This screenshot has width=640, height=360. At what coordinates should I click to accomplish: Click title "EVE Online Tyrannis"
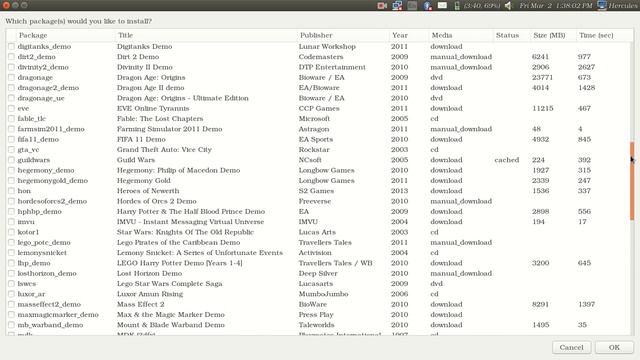pyautogui.click(x=153, y=109)
